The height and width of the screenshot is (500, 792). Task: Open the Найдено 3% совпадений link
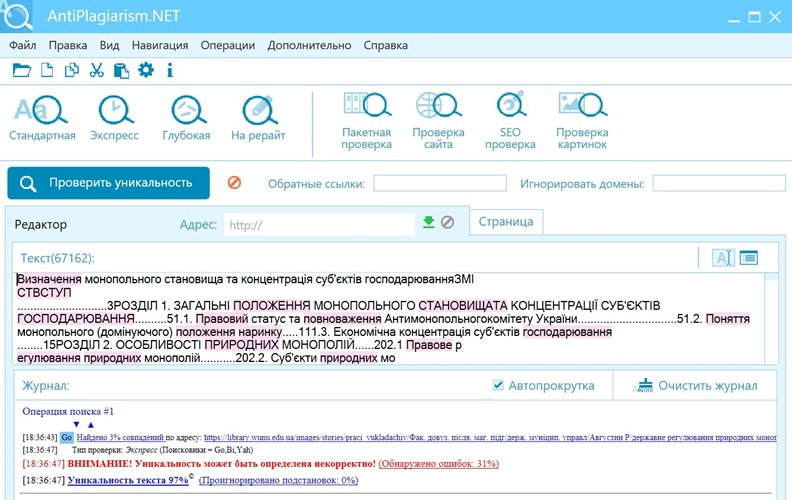pyautogui.click(x=120, y=437)
